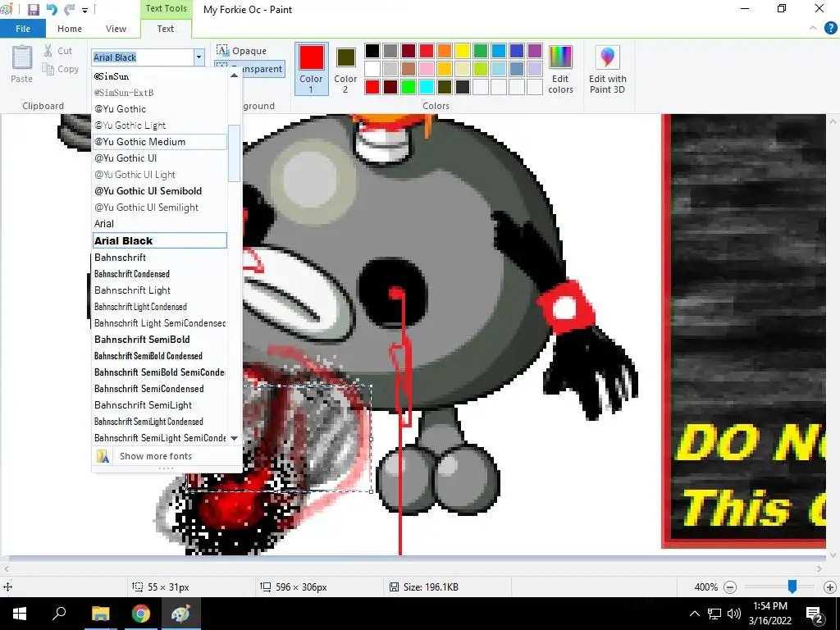Click the Paint icon in taskbar

(180, 614)
